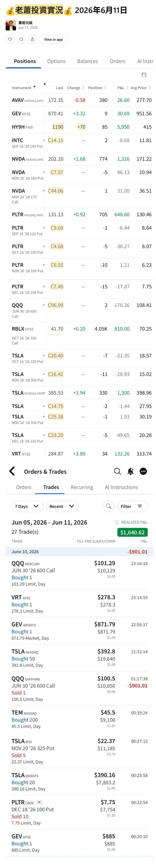Open the 7 Days period dropdown
The width and height of the screenshot is (156, 868).
click(x=27, y=506)
